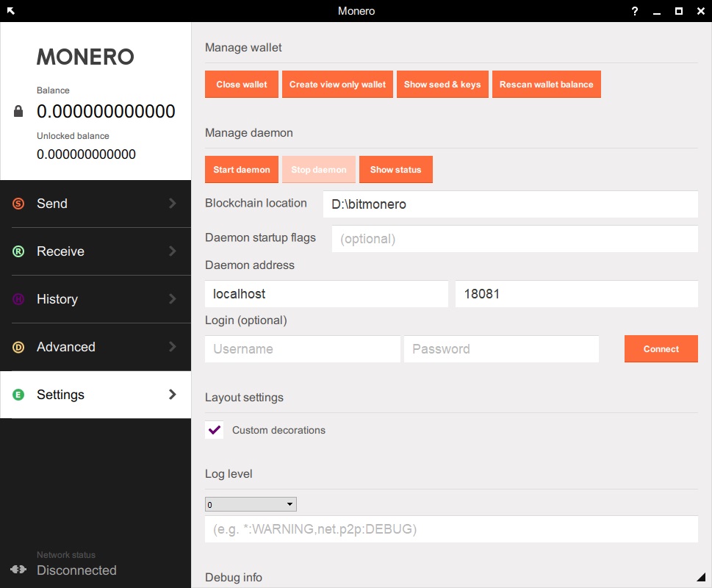The width and height of the screenshot is (712, 588).
Task: Open the History page
Action: 96,298
